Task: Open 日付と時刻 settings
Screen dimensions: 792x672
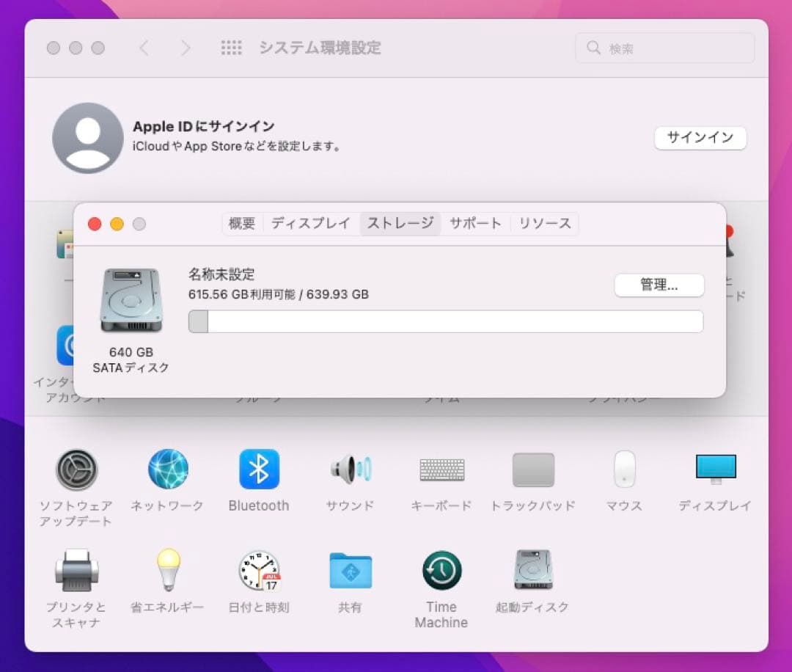Action: (258, 570)
